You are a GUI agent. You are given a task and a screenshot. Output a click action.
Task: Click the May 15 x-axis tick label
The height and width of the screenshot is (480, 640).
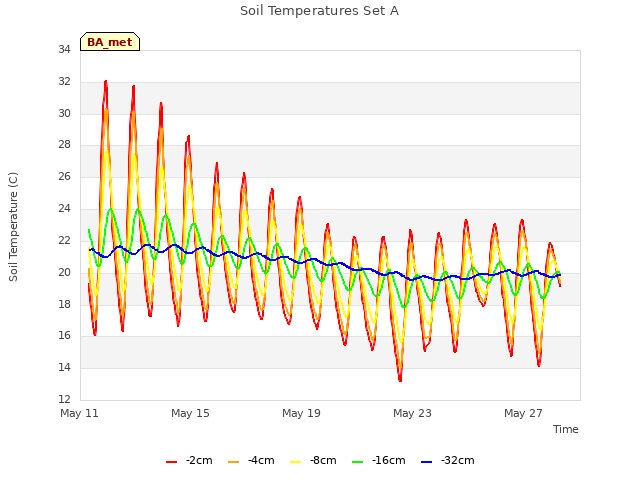point(190,413)
